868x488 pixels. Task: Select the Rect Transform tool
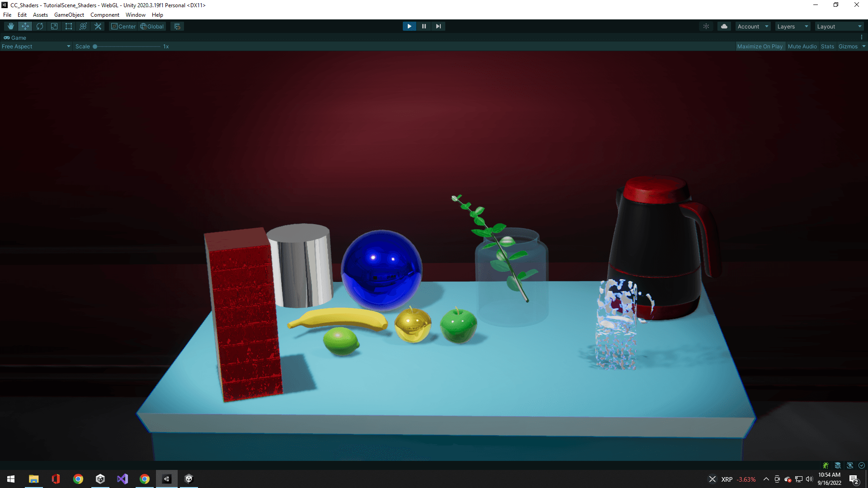click(x=69, y=26)
